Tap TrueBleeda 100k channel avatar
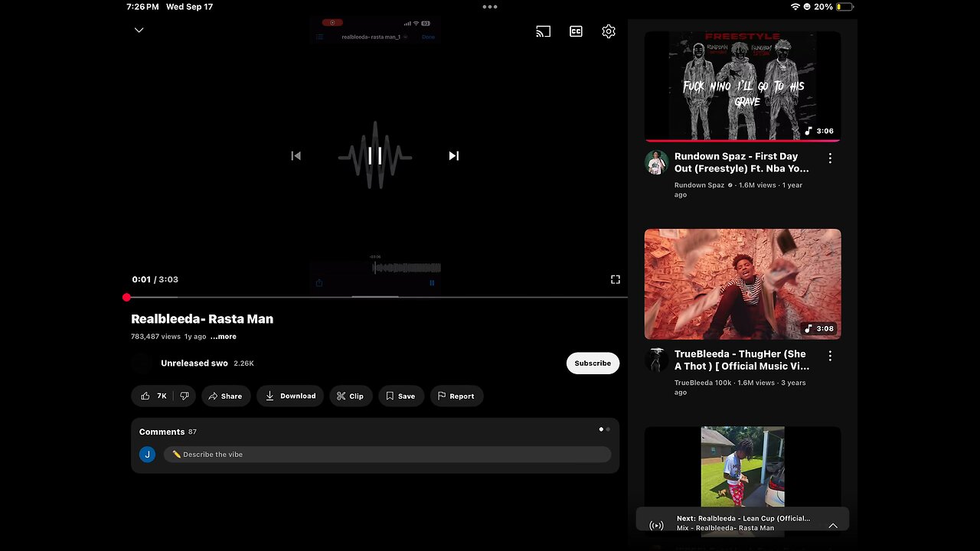The image size is (980, 551). tap(656, 360)
